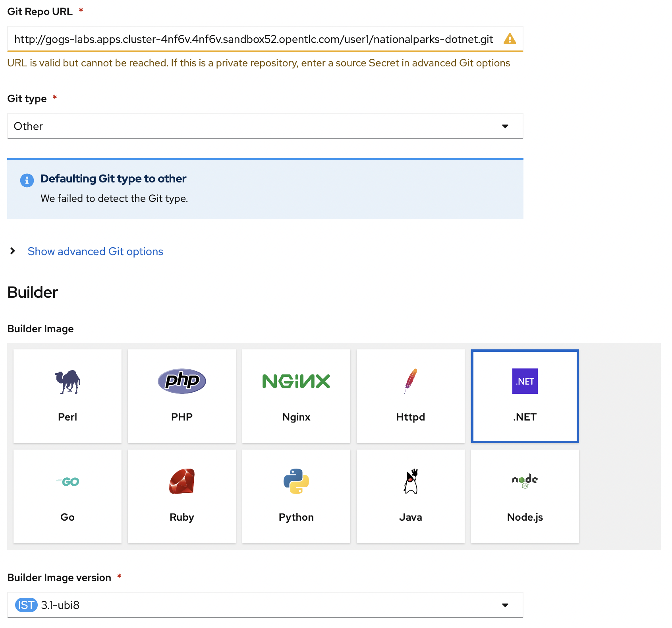Click the yellow warning triangle icon
672x628 pixels.
click(x=510, y=39)
